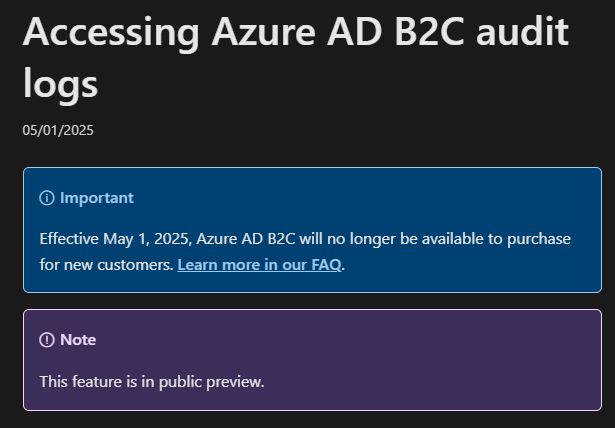Click the word logs in the title
The height and width of the screenshot is (428, 615).
60,84
